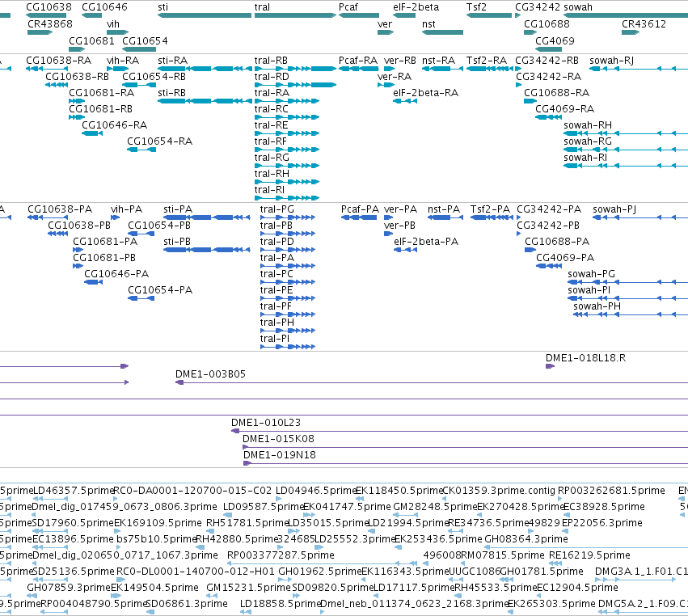The image size is (688, 616).
Task: Click transcript tral-RD
Action: coord(295,85)
